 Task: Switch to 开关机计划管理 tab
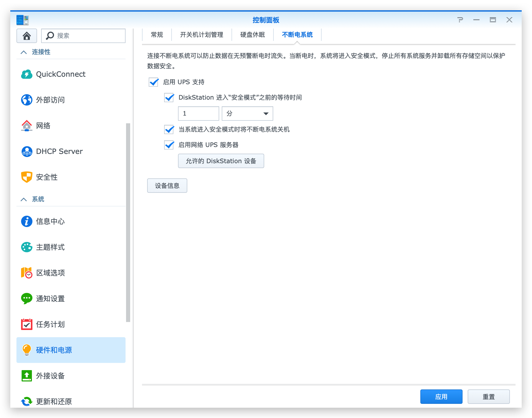click(x=201, y=35)
